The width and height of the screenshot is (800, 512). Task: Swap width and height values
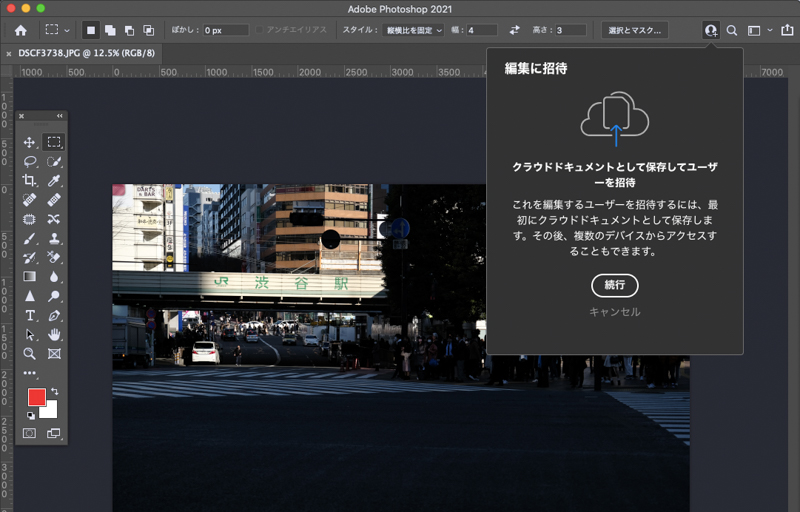click(x=514, y=30)
